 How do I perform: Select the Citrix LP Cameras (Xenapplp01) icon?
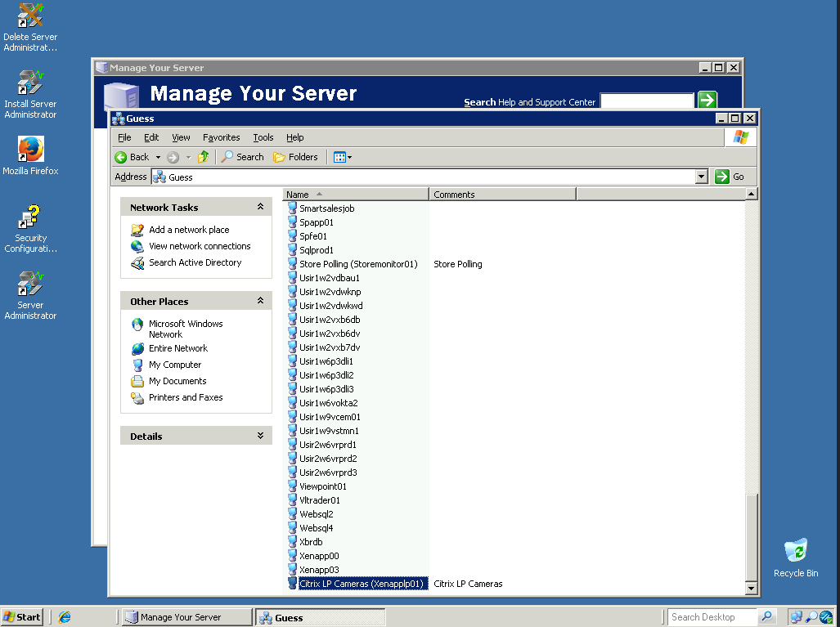[292, 584]
